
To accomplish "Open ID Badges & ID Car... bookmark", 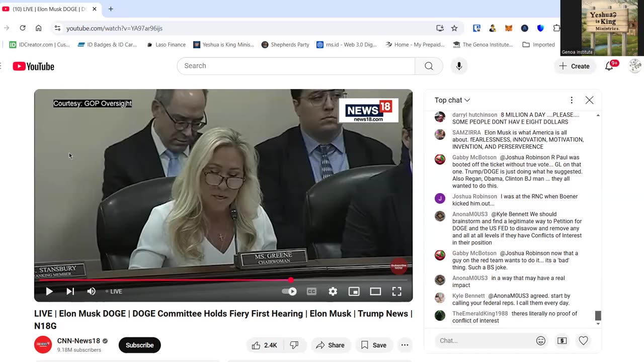I will [107, 45].
